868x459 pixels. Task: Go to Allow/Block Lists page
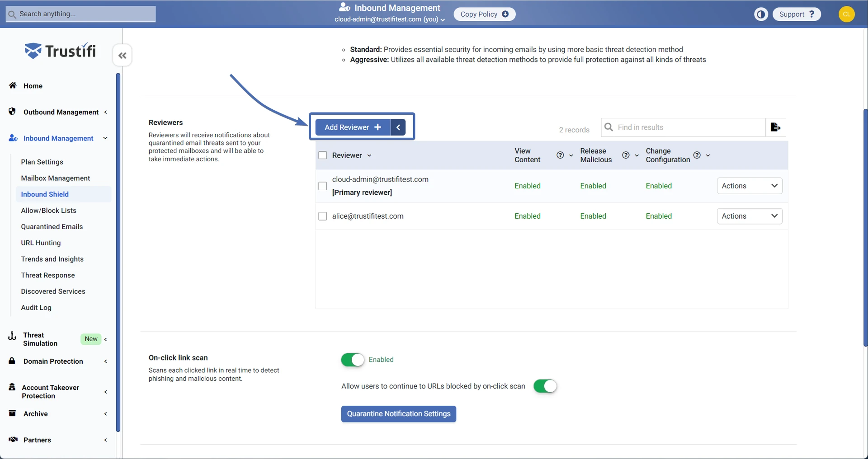(x=48, y=211)
